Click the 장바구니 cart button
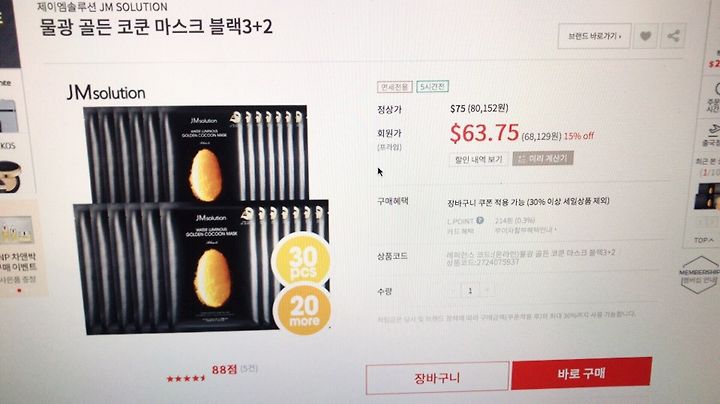Viewport: 720px width, 404px height. [x=437, y=378]
